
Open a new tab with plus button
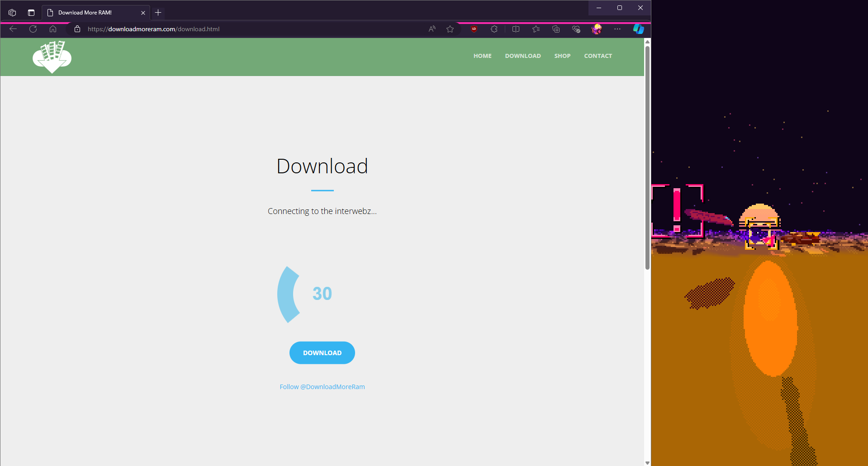point(158,13)
